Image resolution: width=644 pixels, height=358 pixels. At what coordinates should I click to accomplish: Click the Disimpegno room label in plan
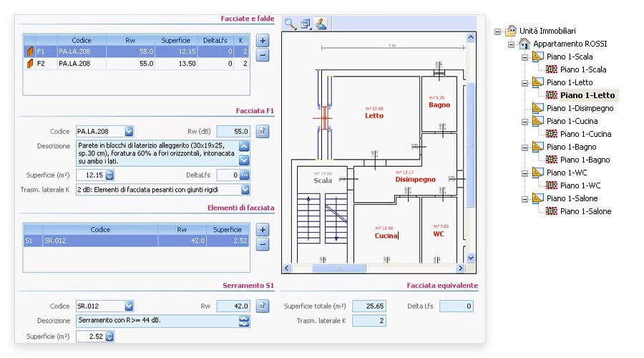click(x=415, y=180)
